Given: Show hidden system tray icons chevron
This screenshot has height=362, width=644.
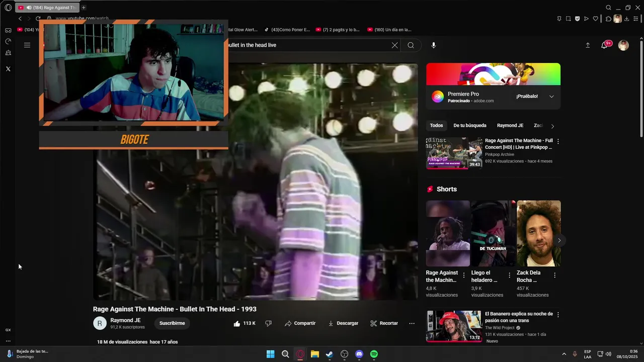Looking at the screenshot, I should [563, 354].
